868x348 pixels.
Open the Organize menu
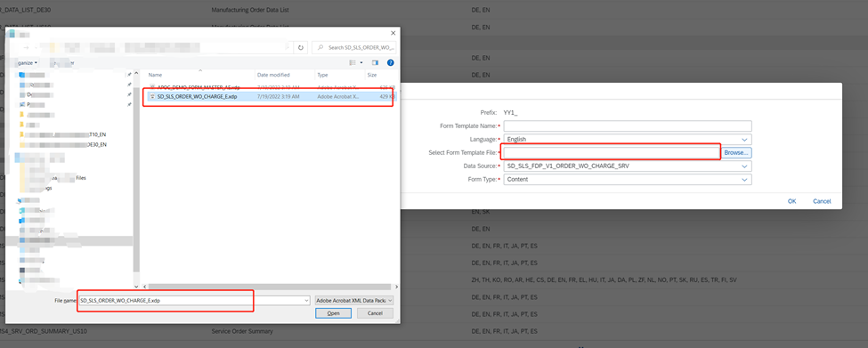pyautogui.click(x=28, y=63)
